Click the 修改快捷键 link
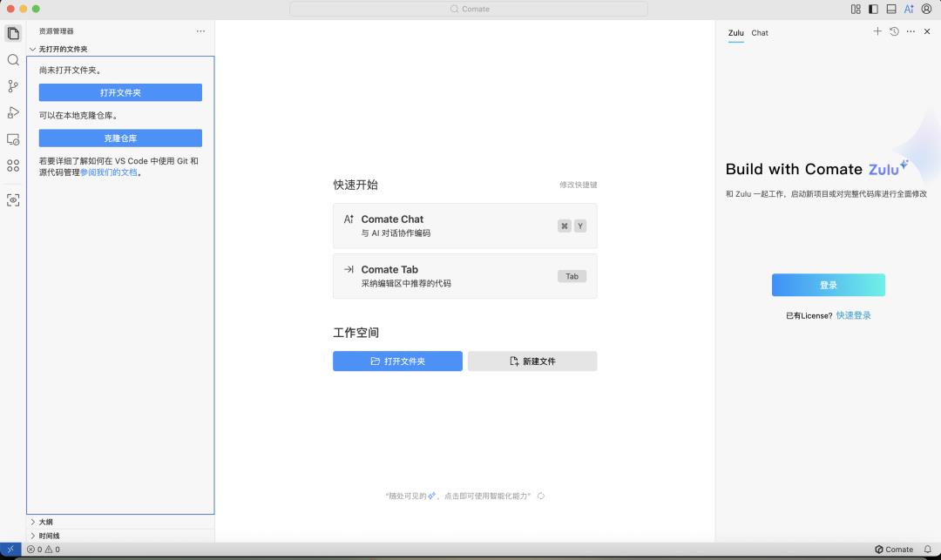Viewport: 941px width, 560px height. (x=578, y=185)
